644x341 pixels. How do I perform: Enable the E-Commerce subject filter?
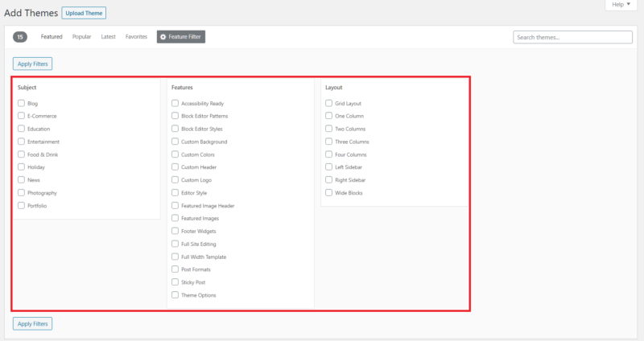pos(22,116)
